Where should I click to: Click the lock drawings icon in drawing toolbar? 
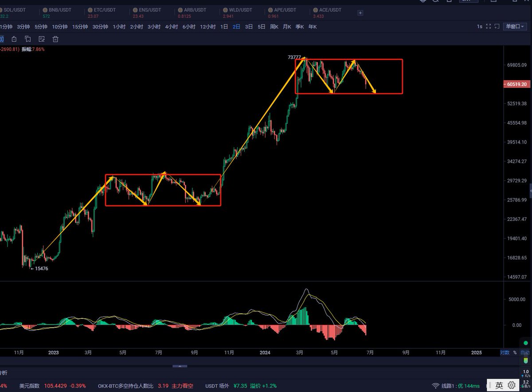(14, 39)
